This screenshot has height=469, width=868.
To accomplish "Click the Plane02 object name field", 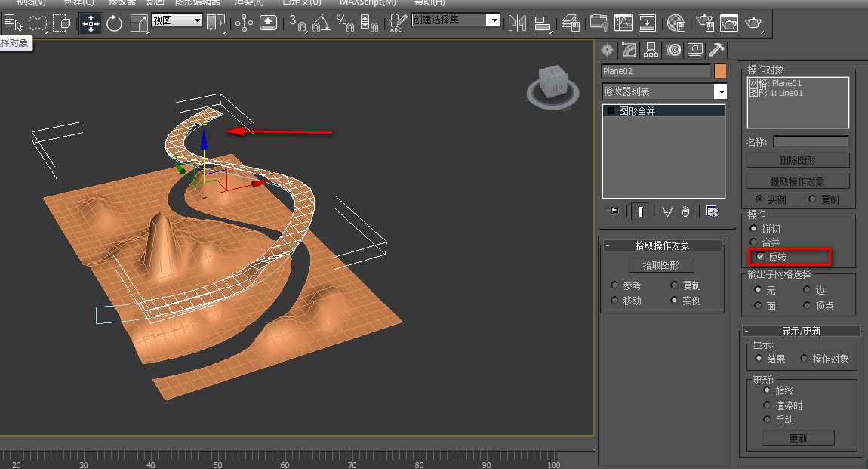I will pyautogui.click(x=656, y=71).
